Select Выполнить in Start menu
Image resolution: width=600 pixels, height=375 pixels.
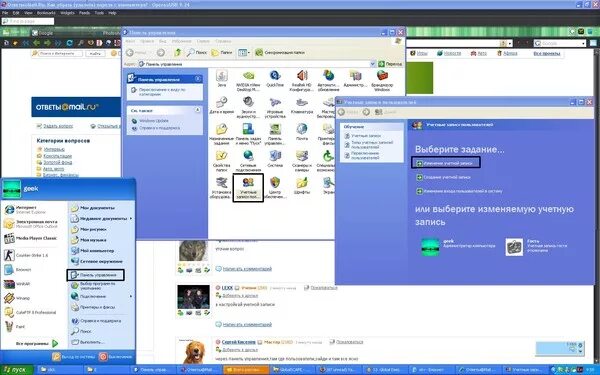click(88, 342)
